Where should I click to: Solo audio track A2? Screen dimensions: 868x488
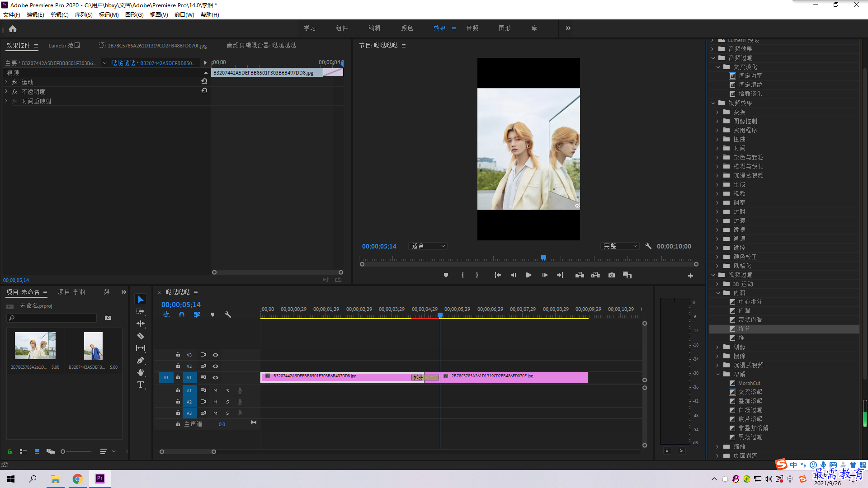pyautogui.click(x=227, y=402)
